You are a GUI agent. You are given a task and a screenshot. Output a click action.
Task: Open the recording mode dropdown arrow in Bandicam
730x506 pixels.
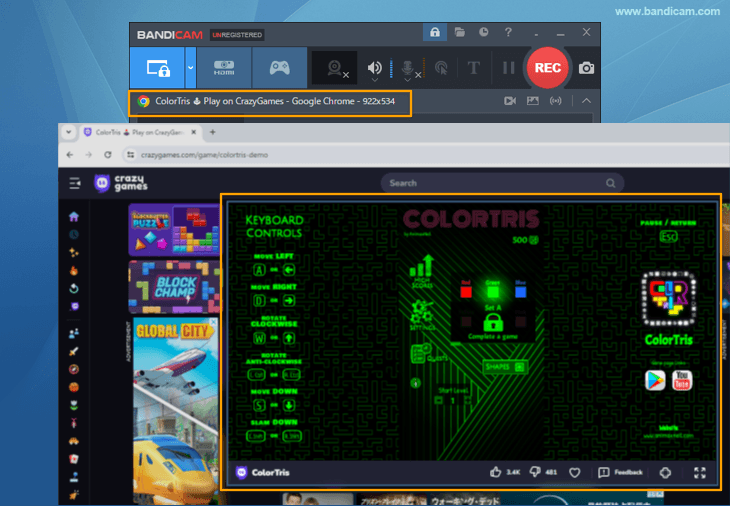tap(190, 67)
